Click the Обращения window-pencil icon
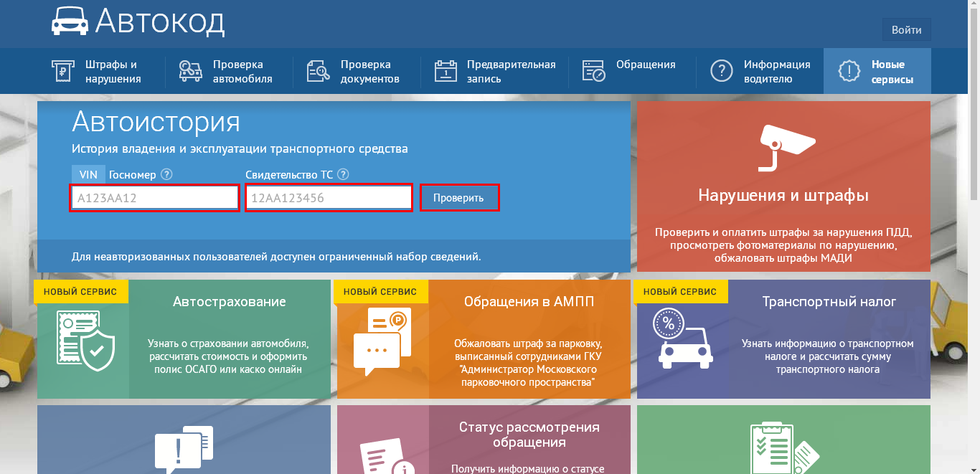 [593, 71]
